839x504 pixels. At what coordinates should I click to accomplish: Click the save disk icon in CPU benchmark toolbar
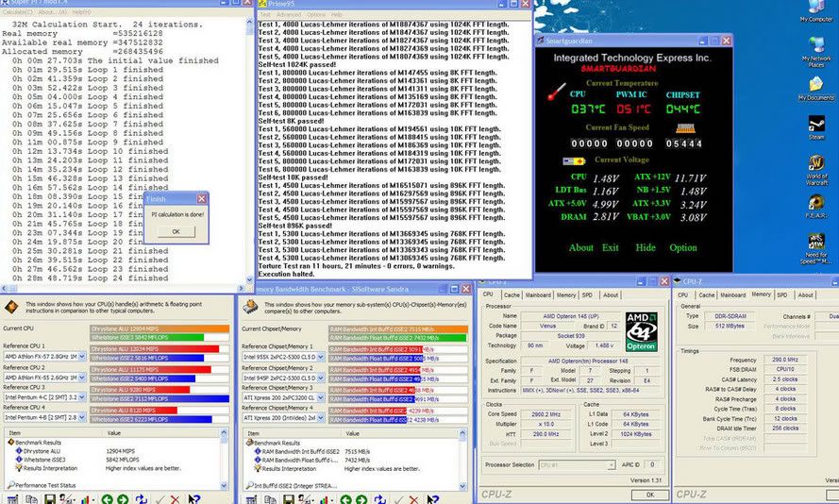tap(50, 499)
